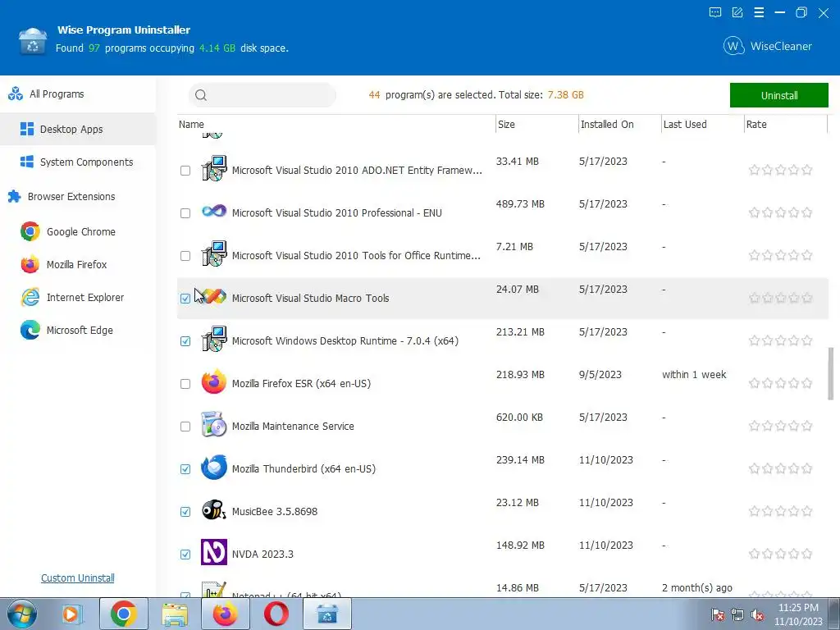Open Opera browser from taskbar

276,614
